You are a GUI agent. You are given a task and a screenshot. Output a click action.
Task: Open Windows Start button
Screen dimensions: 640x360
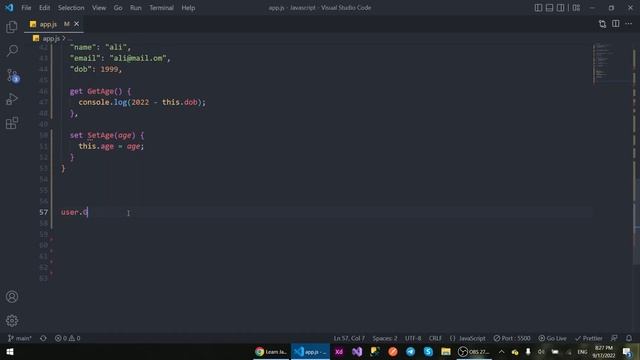10,352
